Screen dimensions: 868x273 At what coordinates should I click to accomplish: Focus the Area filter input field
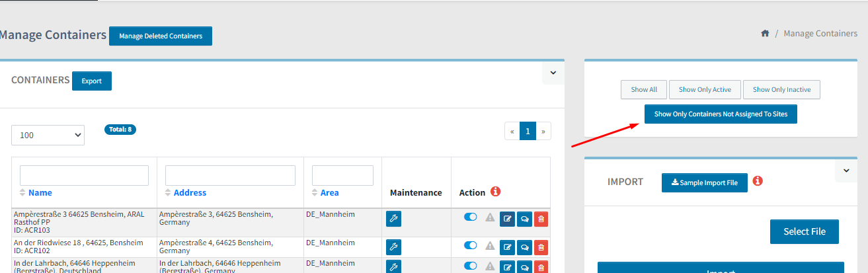tap(342, 175)
